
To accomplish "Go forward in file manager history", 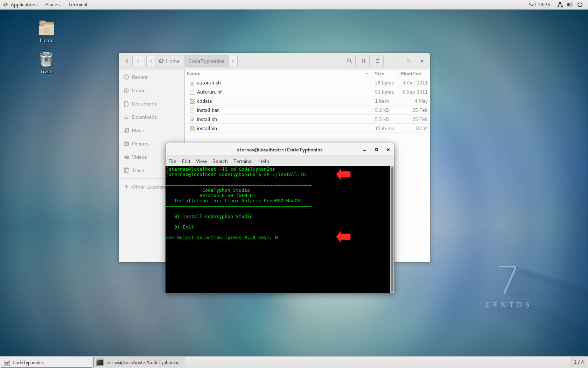I will (x=138, y=61).
